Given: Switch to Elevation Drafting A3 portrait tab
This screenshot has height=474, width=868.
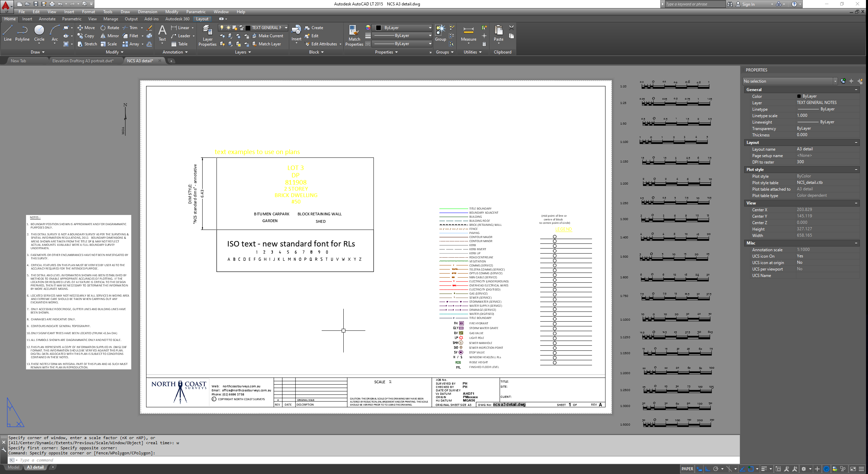Looking at the screenshot, I should [x=83, y=61].
